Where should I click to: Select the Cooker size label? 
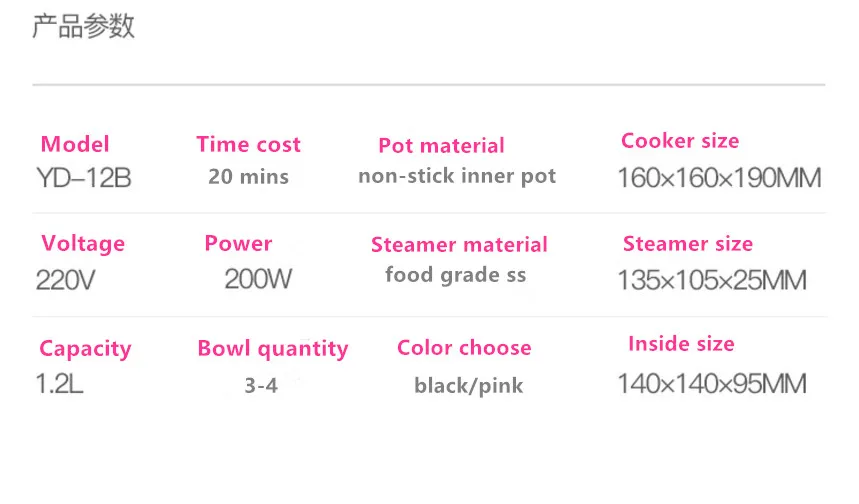pyautogui.click(x=680, y=141)
